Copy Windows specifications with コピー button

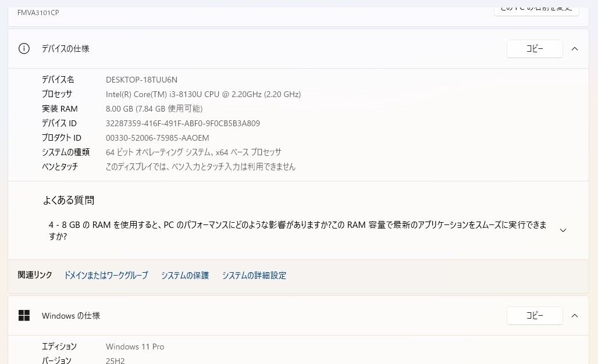535,316
